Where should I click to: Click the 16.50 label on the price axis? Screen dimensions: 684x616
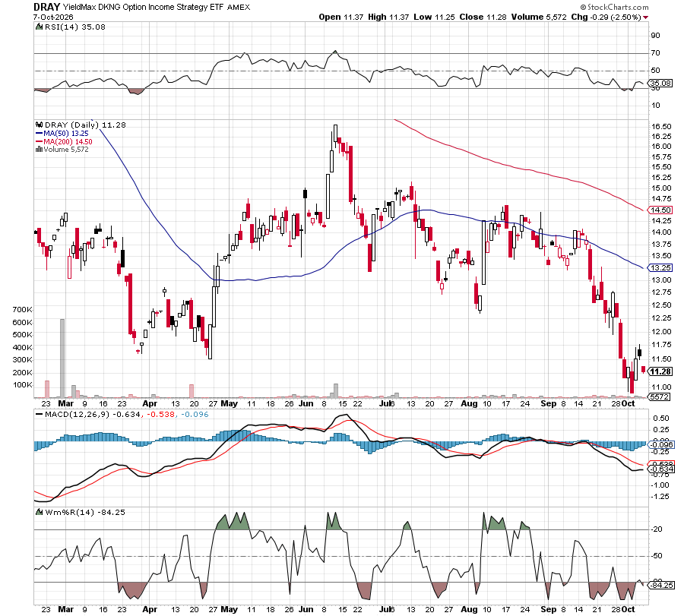click(661, 126)
